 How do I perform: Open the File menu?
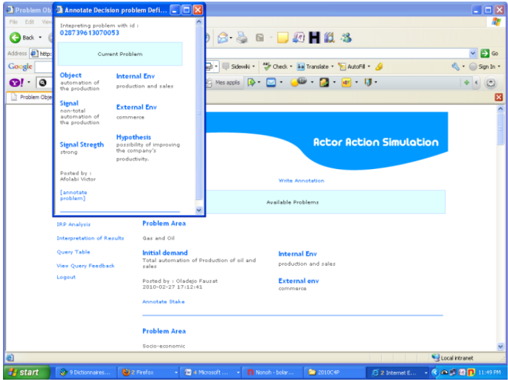(13, 22)
